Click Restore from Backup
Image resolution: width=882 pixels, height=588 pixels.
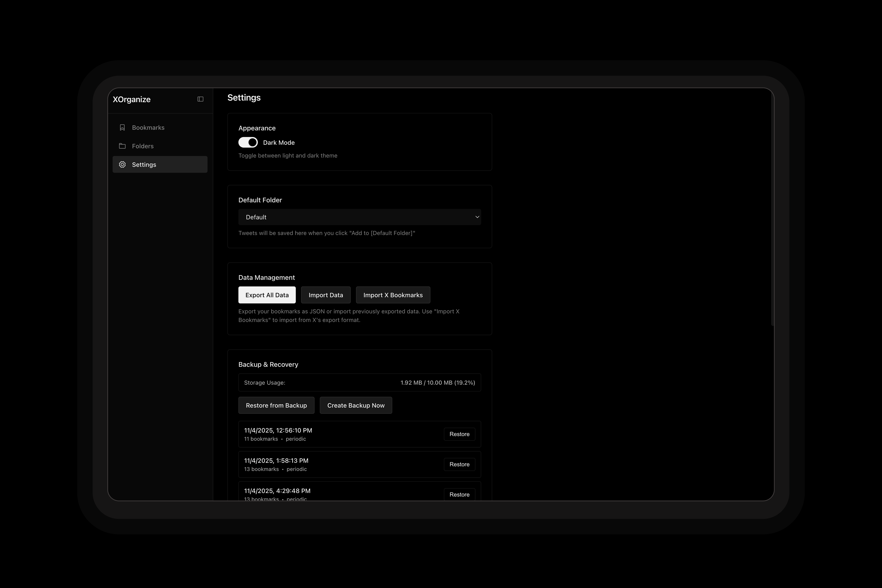click(276, 405)
